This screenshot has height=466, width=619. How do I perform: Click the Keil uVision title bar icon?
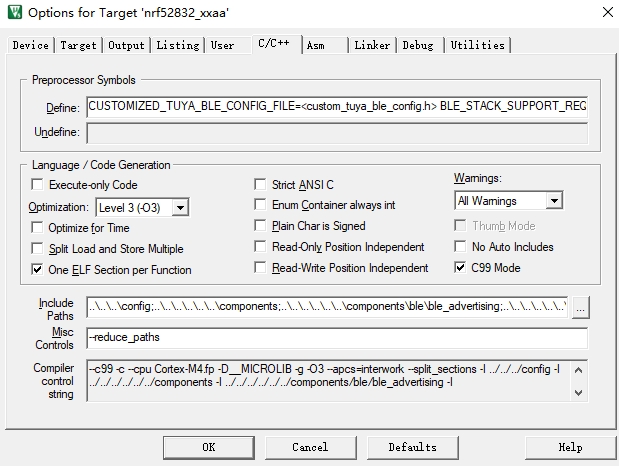[15, 12]
